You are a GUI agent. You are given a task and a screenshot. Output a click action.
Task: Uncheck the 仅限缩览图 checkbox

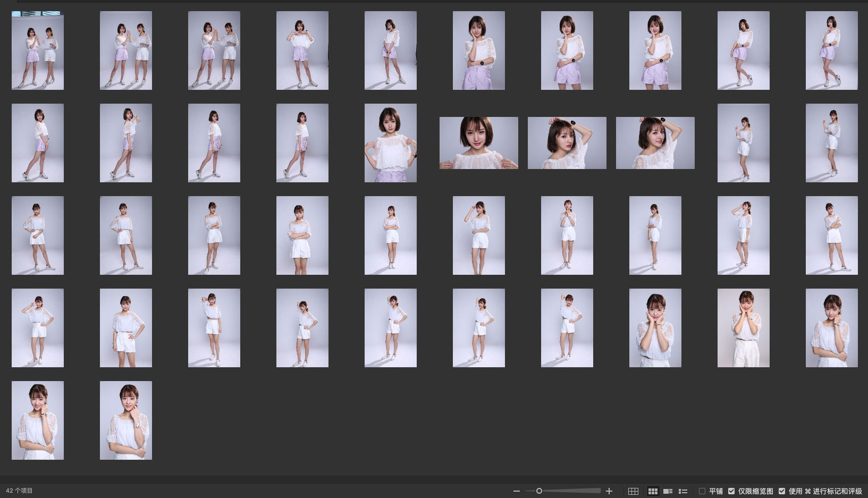[731, 491]
